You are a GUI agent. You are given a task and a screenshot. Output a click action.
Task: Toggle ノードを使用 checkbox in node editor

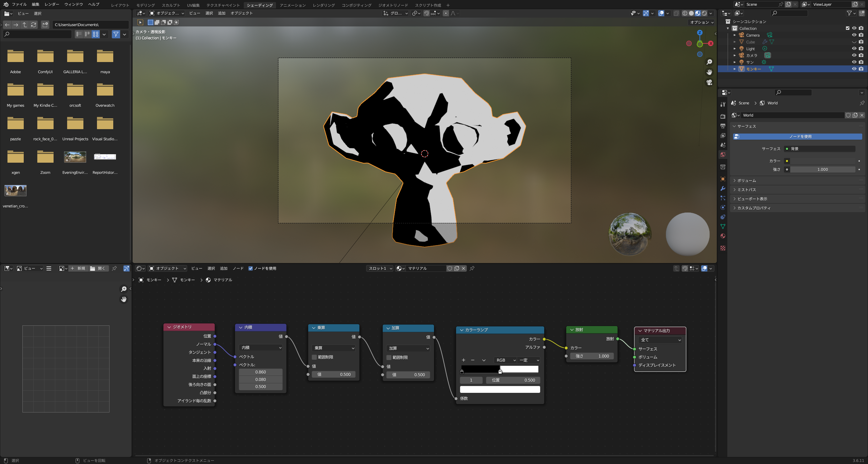[251, 268]
